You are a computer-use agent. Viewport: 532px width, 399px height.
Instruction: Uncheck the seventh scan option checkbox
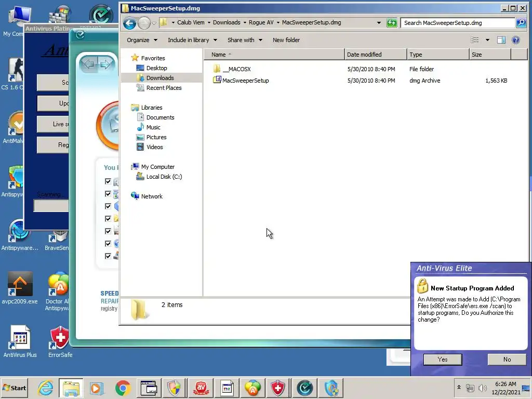[x=108, y=256]
